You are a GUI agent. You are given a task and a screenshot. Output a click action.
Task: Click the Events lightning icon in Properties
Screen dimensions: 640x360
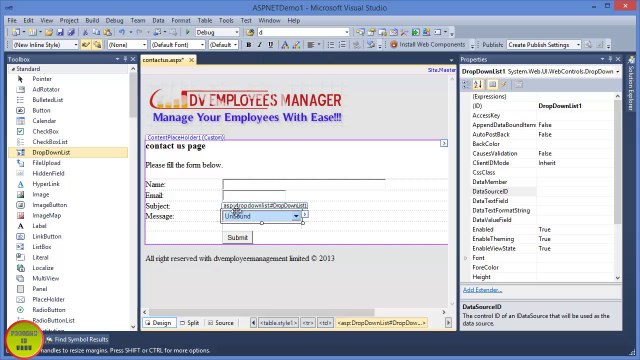tap(504, 84)
